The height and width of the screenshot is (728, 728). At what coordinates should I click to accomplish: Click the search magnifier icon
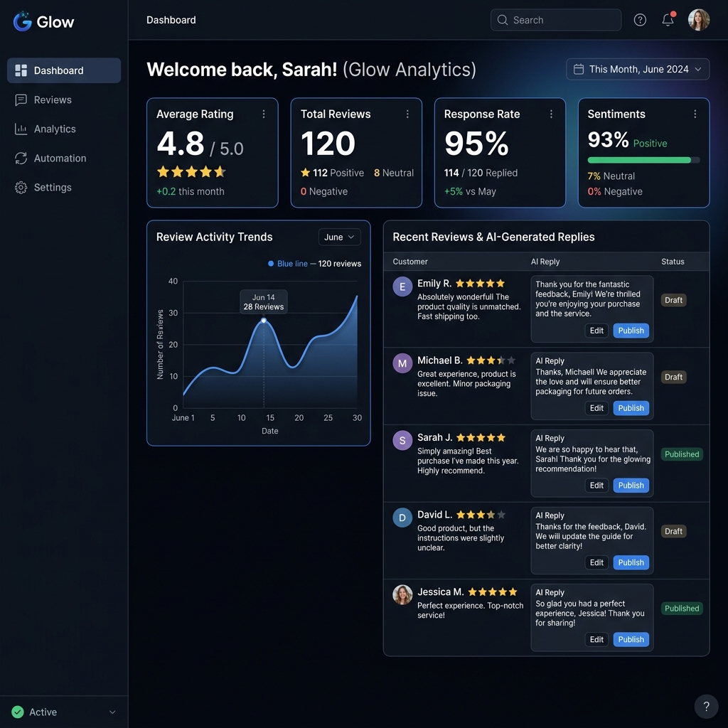click(503, 20)
